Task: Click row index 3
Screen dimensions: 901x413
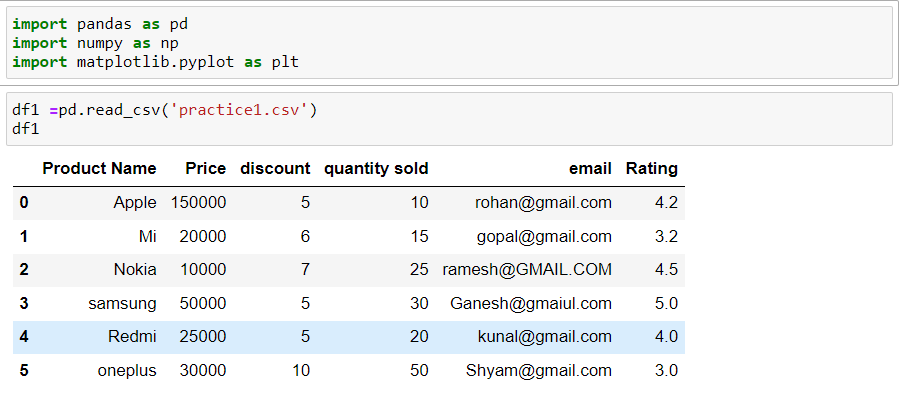Action: [24, 303]
